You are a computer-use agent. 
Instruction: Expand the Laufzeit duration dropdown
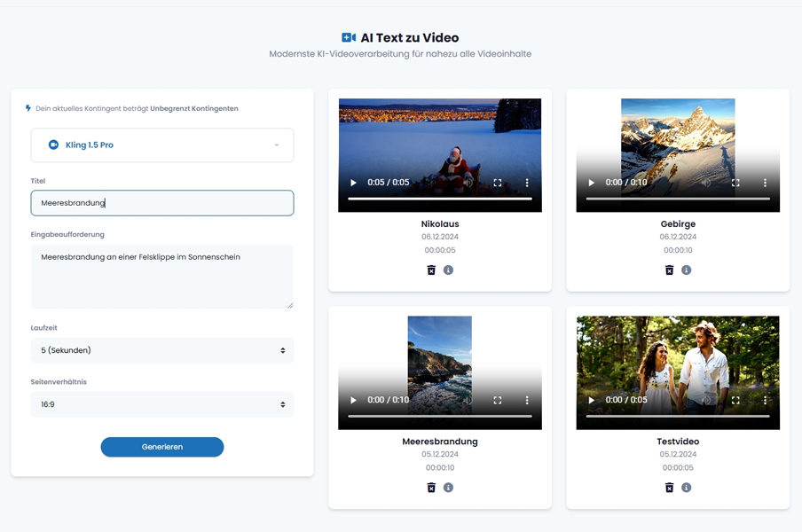coord(162,350)
